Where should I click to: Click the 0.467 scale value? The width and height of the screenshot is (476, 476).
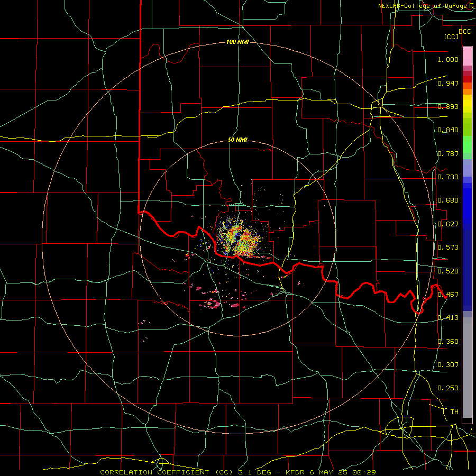coord(448,295)
